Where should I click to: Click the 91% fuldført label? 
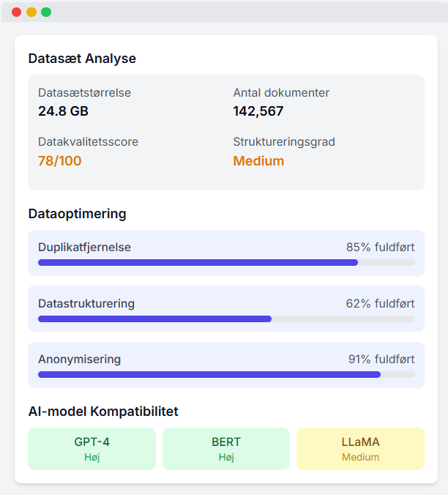381,360
